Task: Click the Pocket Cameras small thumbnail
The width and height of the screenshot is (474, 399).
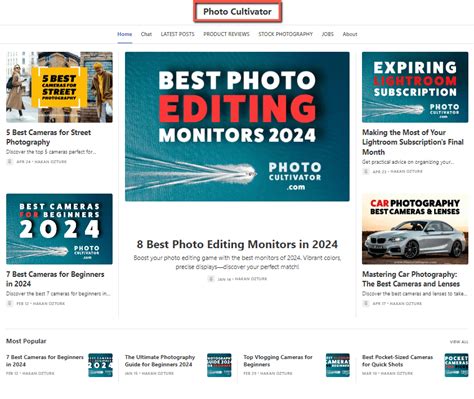Action: [x=456, y=365]
